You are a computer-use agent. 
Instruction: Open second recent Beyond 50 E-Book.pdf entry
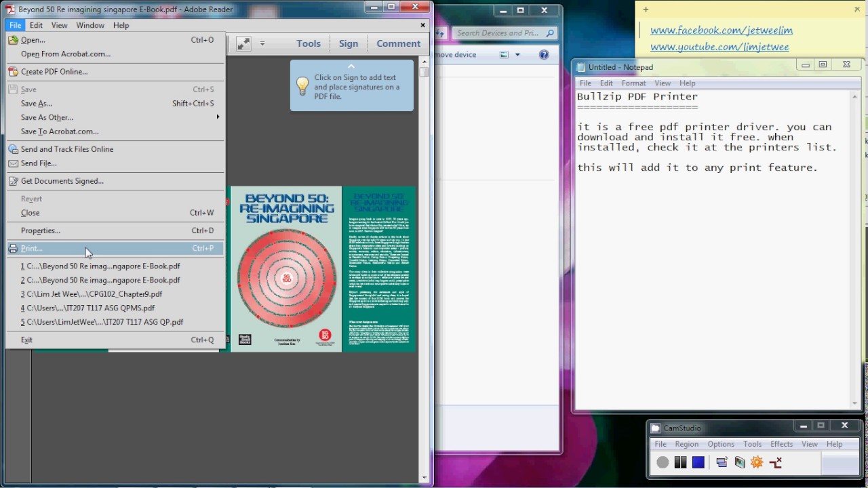click(115, 280)
